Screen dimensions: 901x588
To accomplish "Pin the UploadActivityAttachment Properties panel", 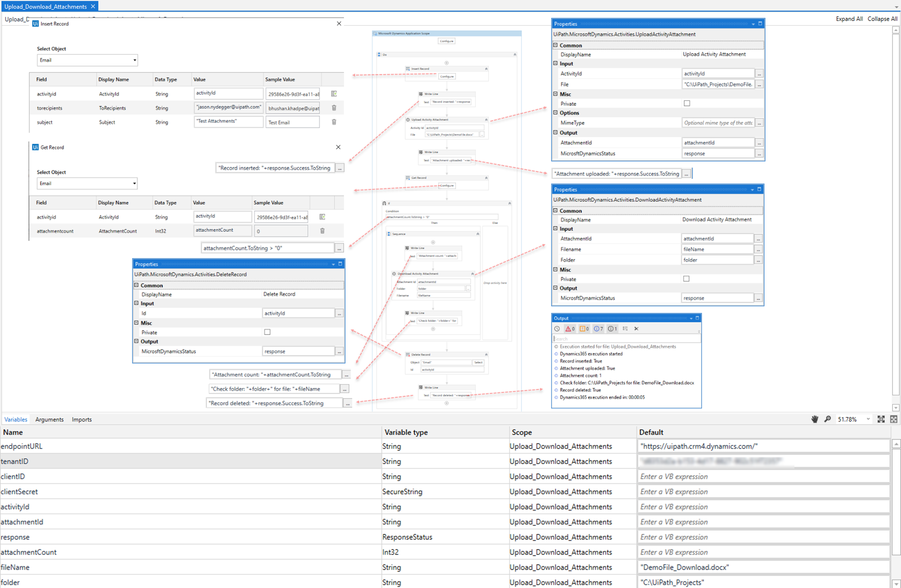I will coord(760,24).
